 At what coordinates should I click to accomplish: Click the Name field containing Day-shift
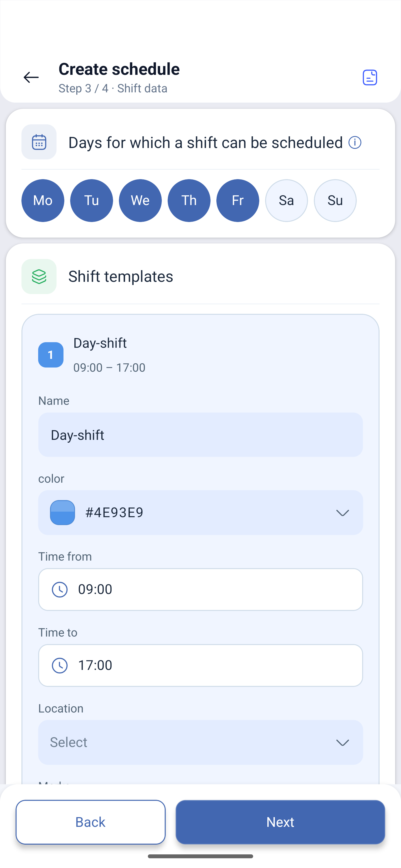tap(200, 435)
